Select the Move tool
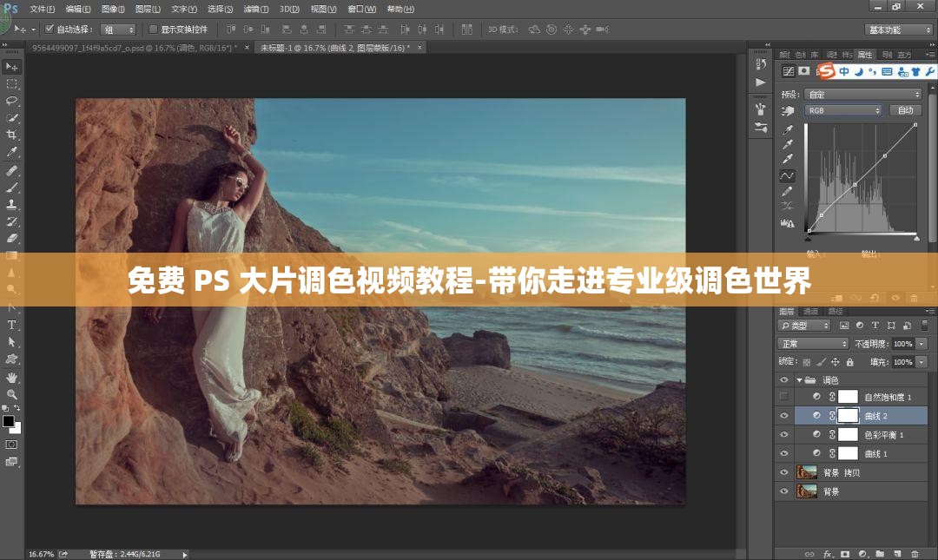938x560 pixels. tap(11, 65)
